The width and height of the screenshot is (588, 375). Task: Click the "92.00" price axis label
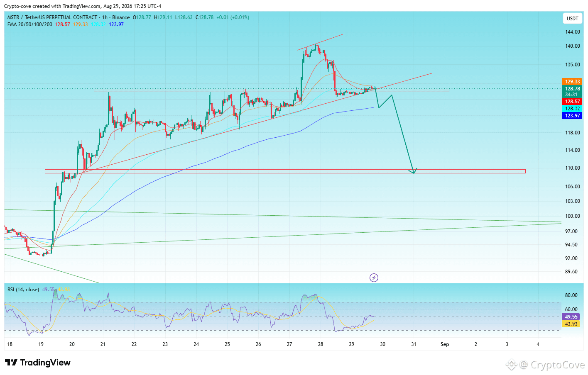(x=571, y=258)
